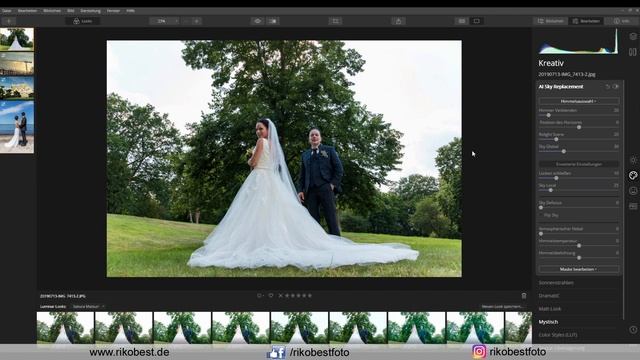Enable the before/after compare view

click(273, 21)
